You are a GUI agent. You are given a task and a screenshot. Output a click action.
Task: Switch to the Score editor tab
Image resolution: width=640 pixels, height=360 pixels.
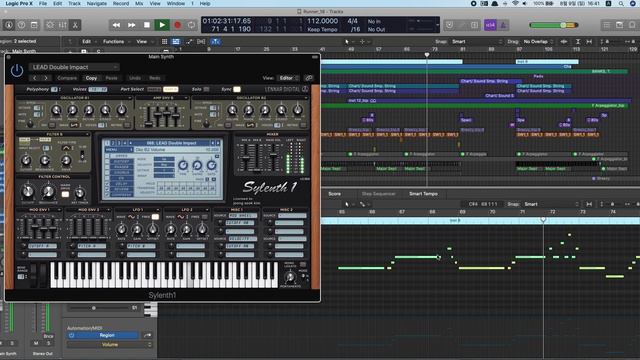tap(334, 194)
